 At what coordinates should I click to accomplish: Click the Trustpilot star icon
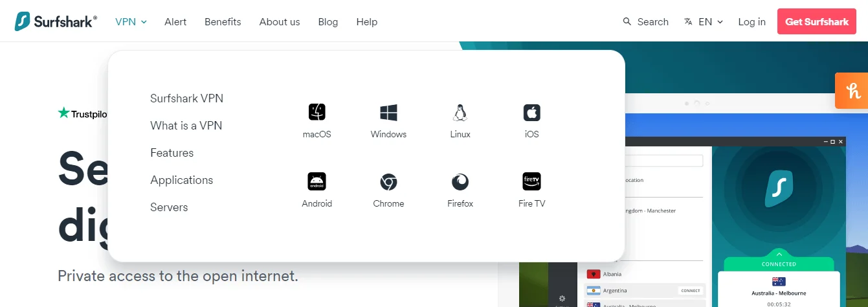63,113
